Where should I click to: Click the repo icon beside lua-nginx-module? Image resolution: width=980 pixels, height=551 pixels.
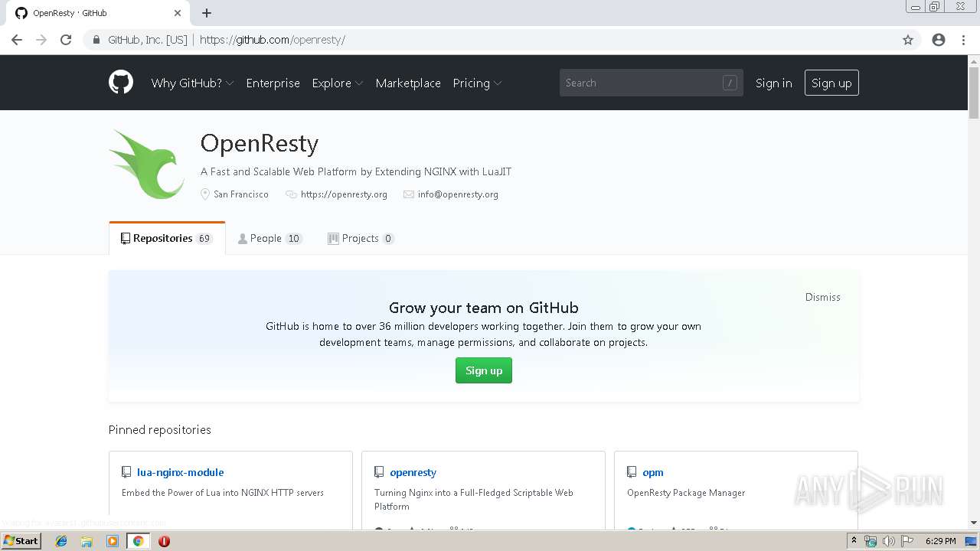pos(126,472)
